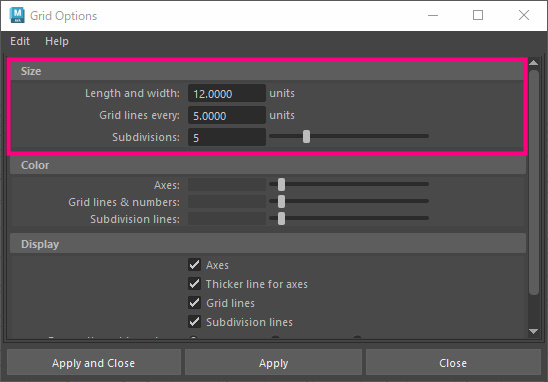This screenshot has width=548, height=382.
Task: Open the Grid lines & numbers color swatch
Action: (227, 202)
